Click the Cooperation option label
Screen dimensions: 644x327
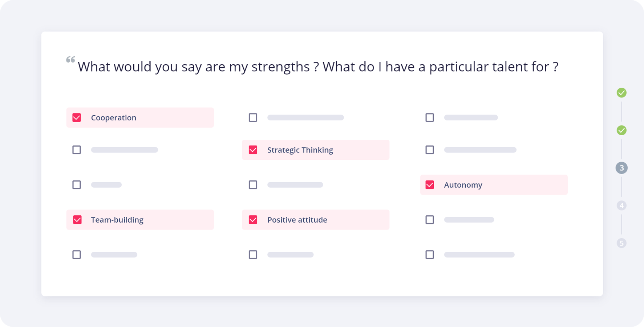113,117
